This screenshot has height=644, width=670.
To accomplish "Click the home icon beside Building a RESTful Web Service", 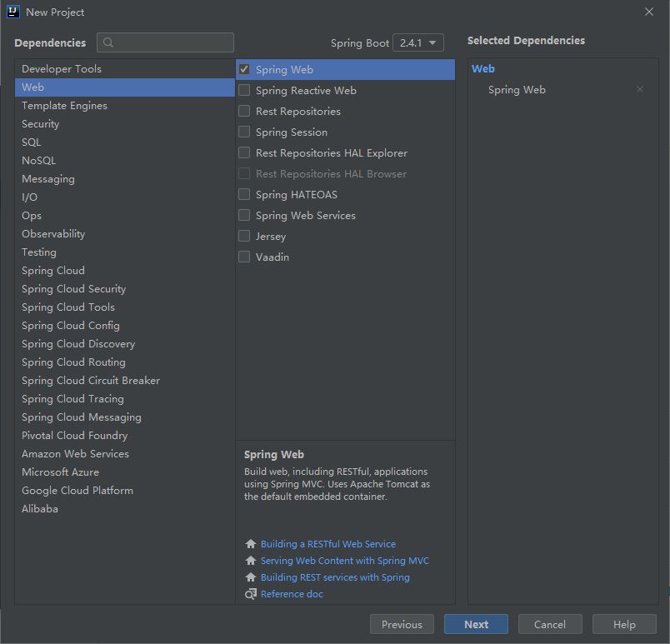I will pyautogui.click(x=251, y=544).
